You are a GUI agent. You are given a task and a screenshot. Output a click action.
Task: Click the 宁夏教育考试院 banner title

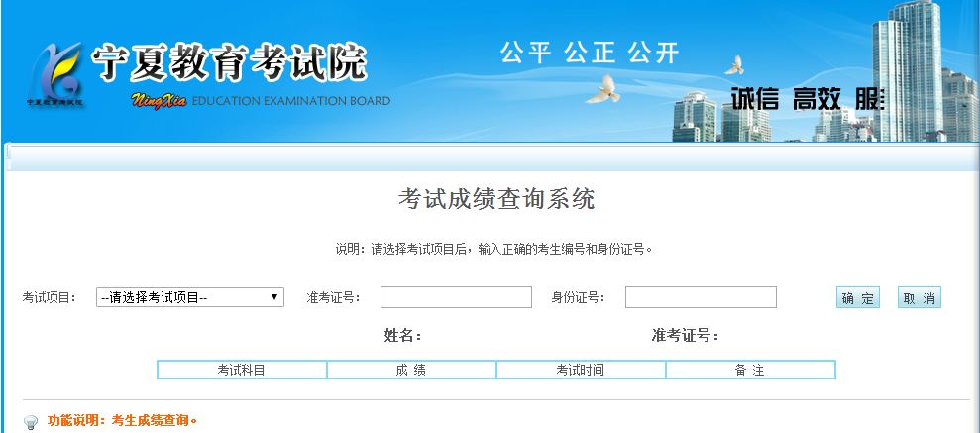229,63
